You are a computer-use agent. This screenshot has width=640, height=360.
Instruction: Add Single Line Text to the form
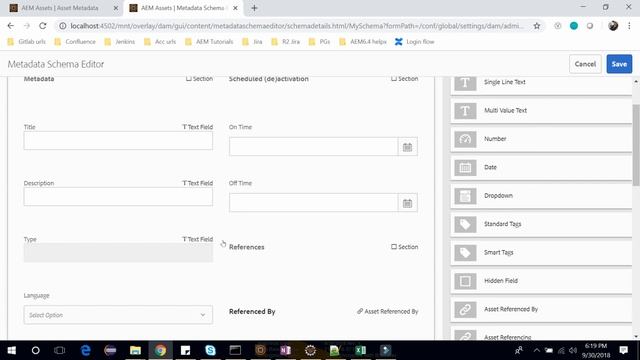click(541, 84)
